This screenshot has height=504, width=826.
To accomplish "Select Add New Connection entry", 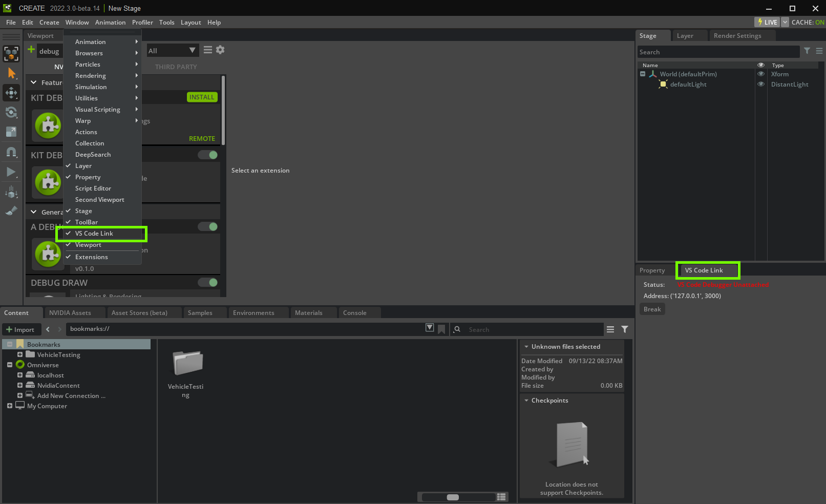I will click(71, 395).
